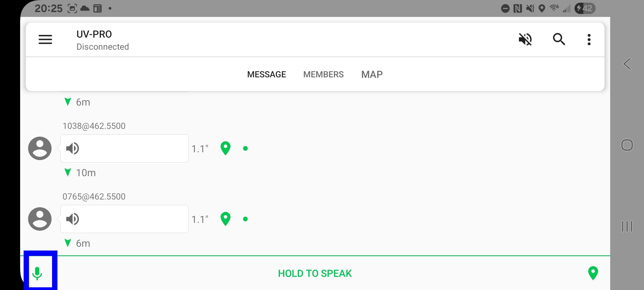Open the MAP tab

click(372, 74)
